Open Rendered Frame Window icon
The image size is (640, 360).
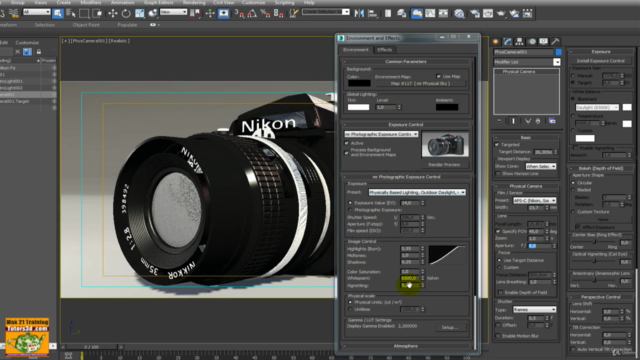tap(488, 13)
